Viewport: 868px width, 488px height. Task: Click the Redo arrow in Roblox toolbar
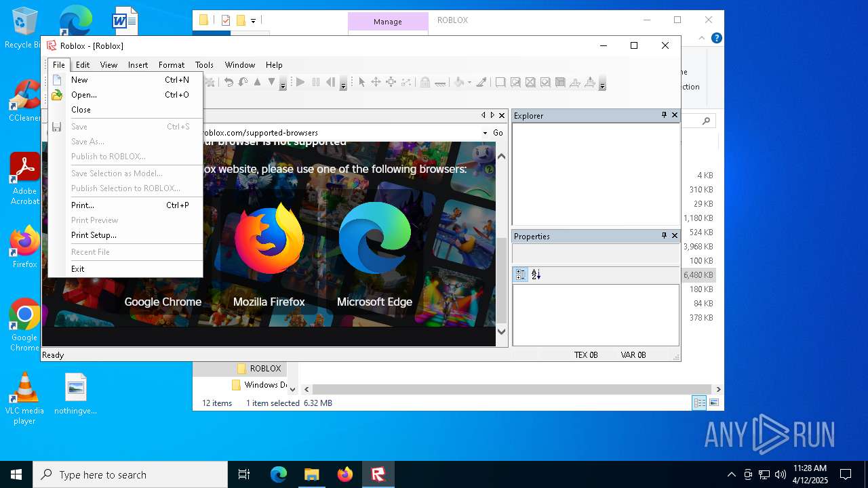[x=243, y=82]
